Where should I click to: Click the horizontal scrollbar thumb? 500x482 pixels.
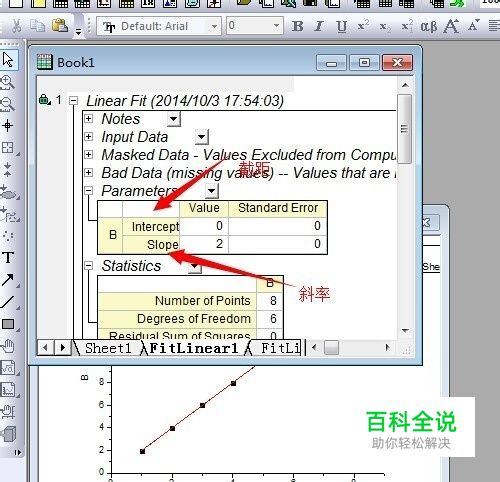[x=331, y=348]
